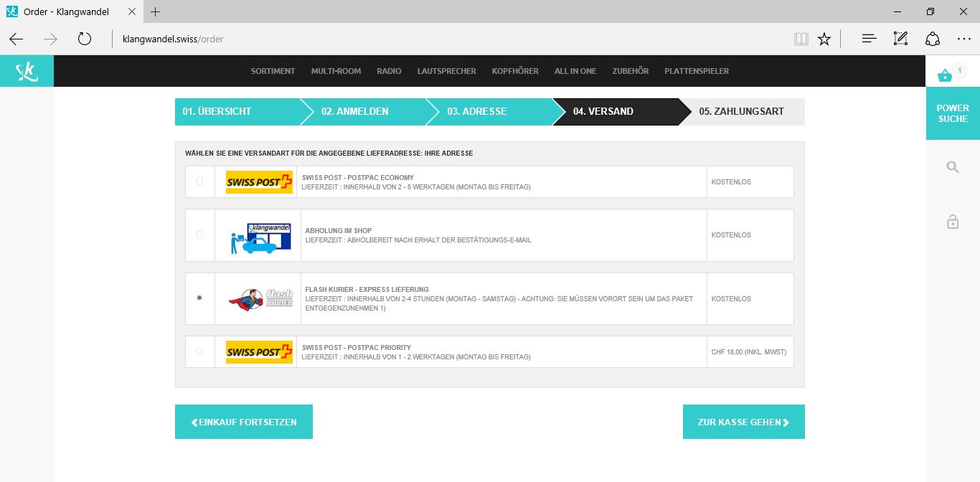Click the "Flash Kurier - Express Lieferung" title
The image size is (980, 482).
(367, 290)
